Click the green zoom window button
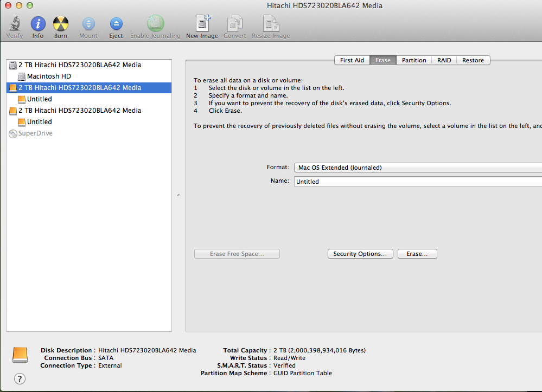Screen dimensions: 542x392 (x=30, y=5)
